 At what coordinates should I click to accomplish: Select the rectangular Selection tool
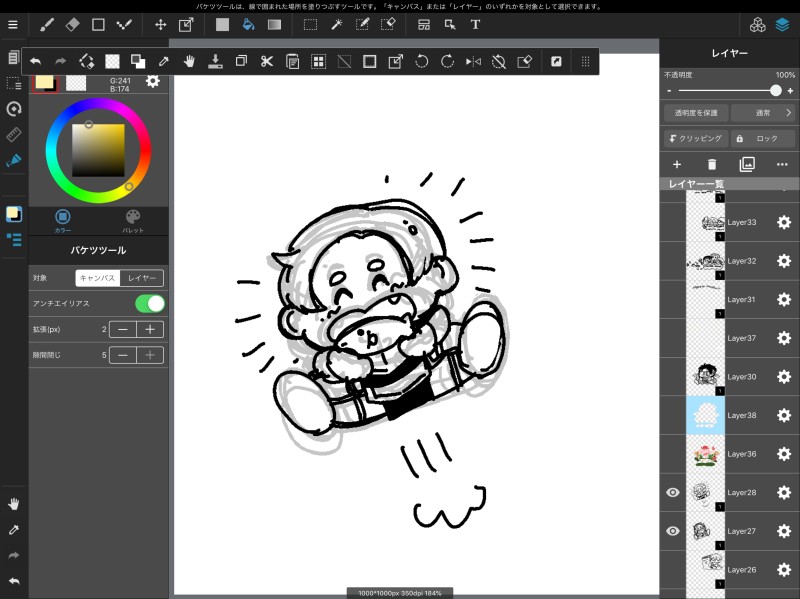310,24
